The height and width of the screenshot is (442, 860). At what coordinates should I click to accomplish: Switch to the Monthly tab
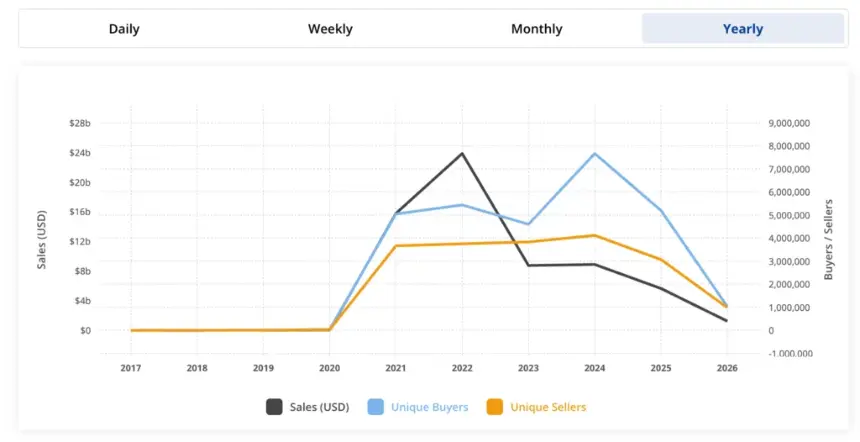click(536, 29)
